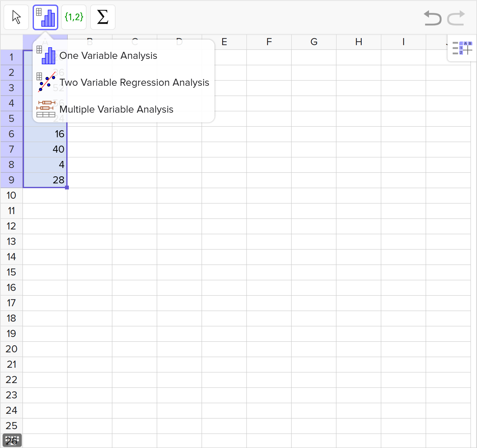Choose Multiple Variable Analysis

click(124, 109)
